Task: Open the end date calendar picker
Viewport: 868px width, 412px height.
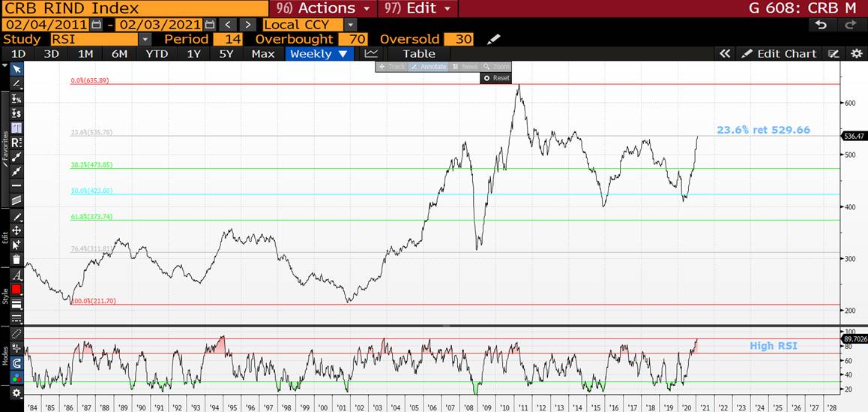Action: coord(210,25)
